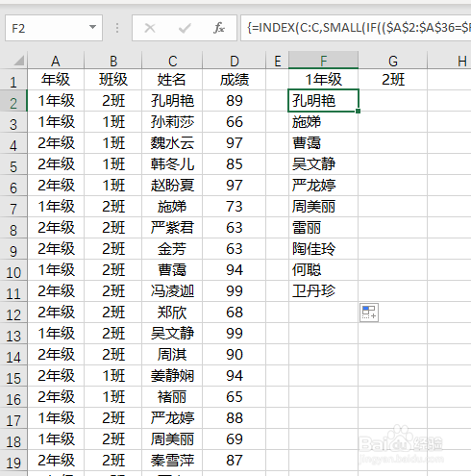Select result cell F5 吴文静
The width and height of the screenshot is (471, 476).
coord(323,164)
